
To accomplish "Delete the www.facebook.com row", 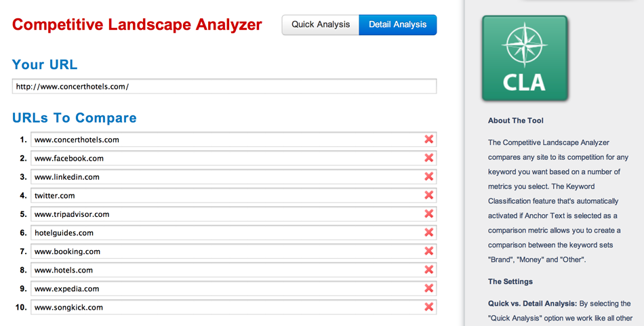I will pyautogui.click(x=429, y=158).
